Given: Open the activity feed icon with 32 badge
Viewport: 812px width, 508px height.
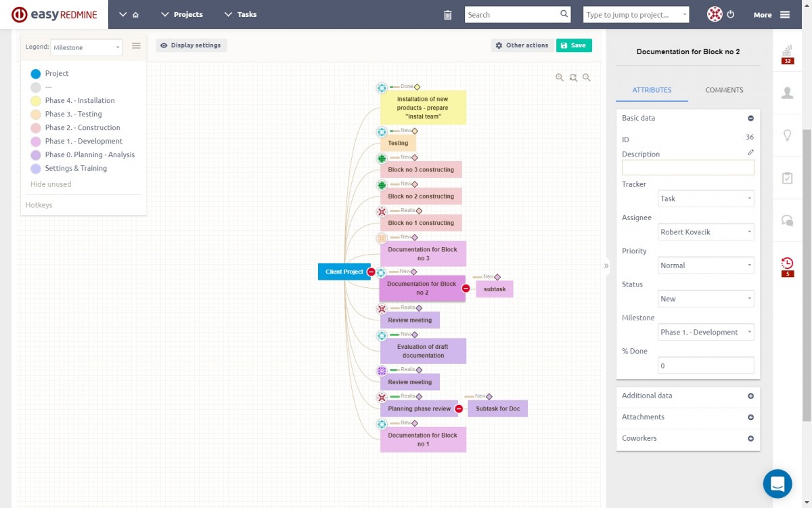Looking at the screenshot, I should coord(787,53).
